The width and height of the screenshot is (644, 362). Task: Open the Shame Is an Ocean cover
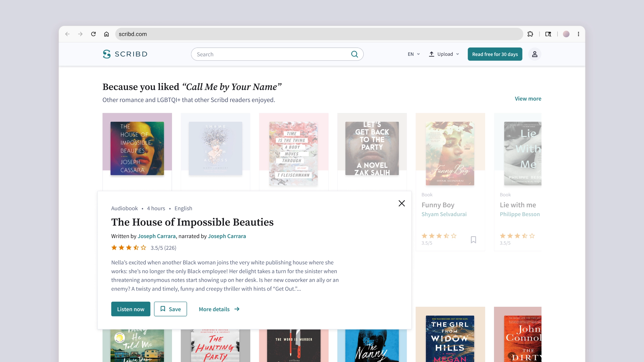[215, 149]
